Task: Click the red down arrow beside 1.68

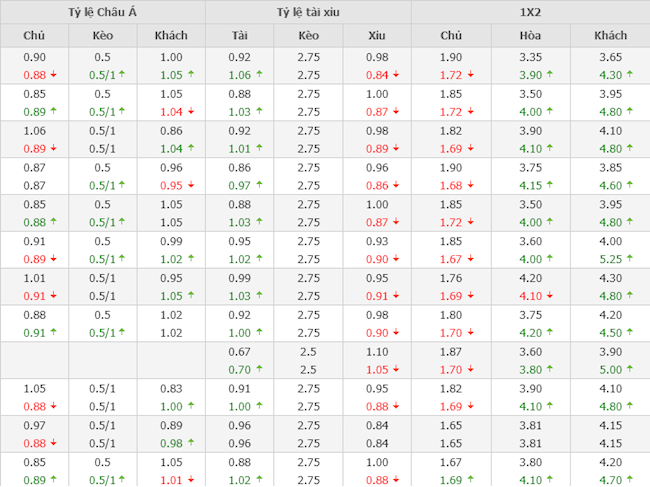Action: tap(470, 185)
